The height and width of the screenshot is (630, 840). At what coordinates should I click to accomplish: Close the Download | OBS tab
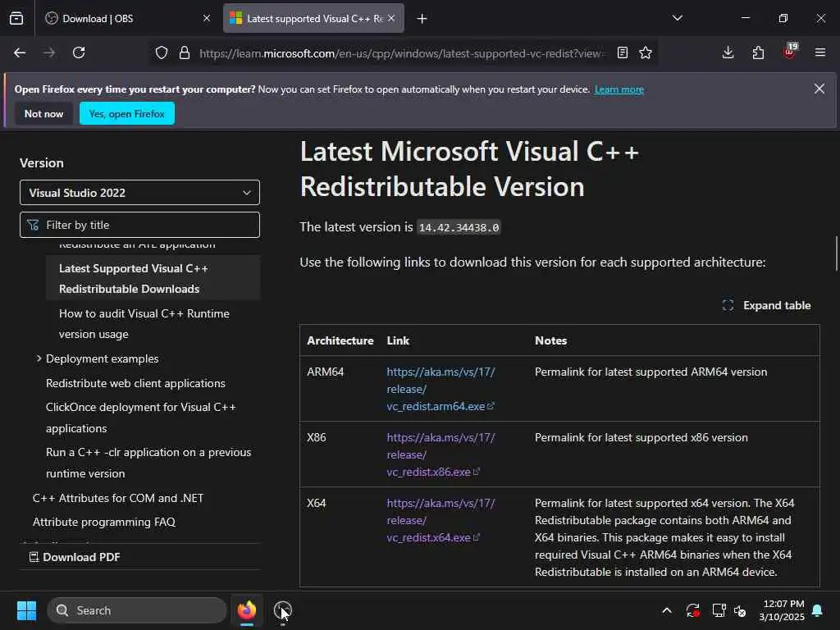206,18
